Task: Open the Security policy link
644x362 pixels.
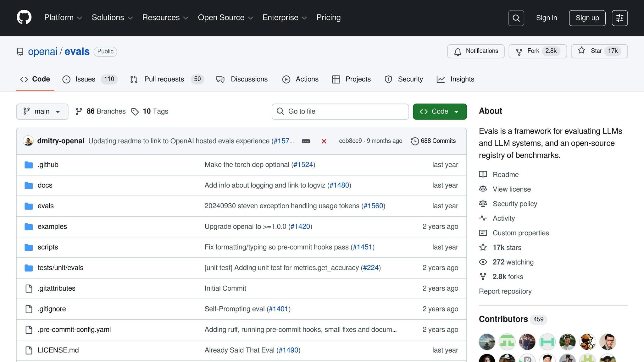Action: (x=515, y=204)
